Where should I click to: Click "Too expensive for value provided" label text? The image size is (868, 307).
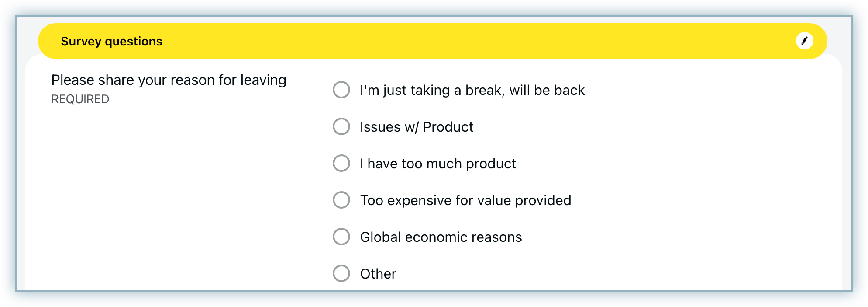tap(465, 200)
